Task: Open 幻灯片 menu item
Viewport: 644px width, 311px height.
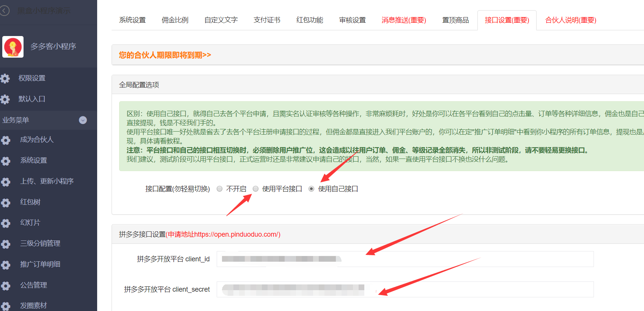Action: [30, 223]
